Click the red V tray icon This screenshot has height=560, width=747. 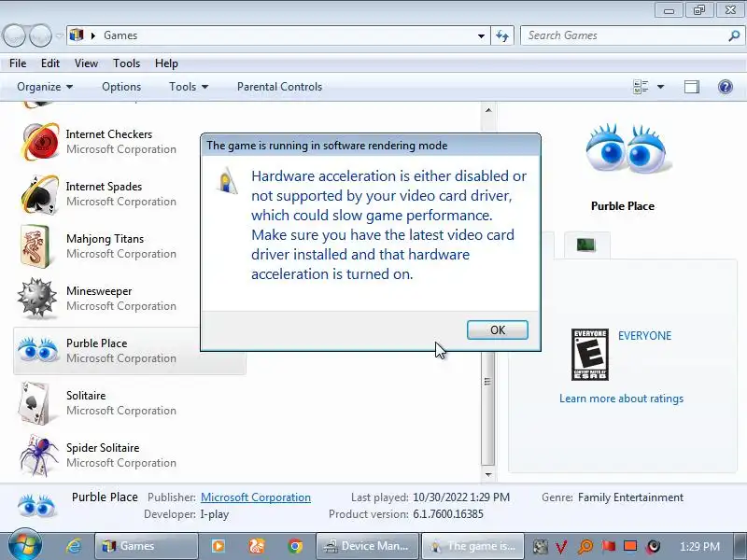click(x=562, y=547)
